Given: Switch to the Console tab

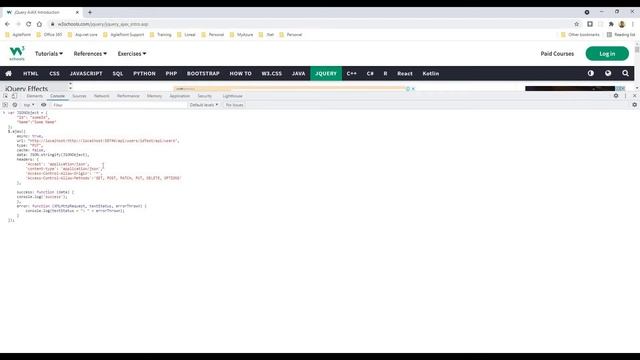Looking at the screenshot, I should [x=58, y=96].
